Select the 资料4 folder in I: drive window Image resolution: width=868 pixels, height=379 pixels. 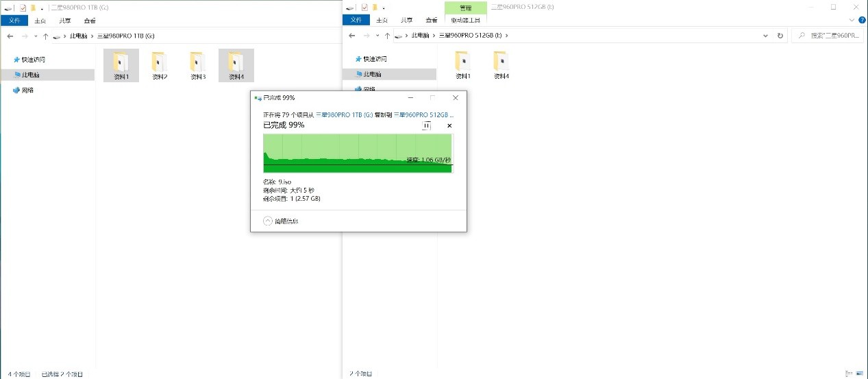coord(501,66)
